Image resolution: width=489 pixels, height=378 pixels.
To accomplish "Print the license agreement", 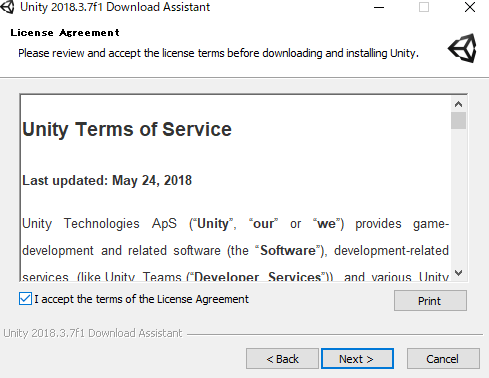I will (x=430, y=301).
